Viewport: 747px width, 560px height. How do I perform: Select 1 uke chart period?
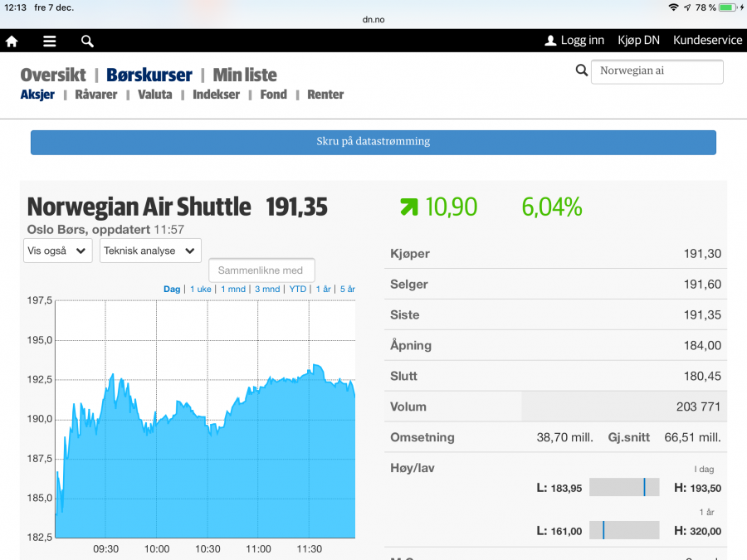201,289
